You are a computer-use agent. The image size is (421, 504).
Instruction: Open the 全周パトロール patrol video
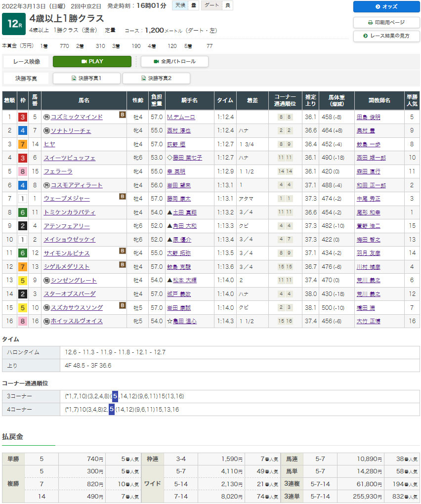click(x=174, y=62)
